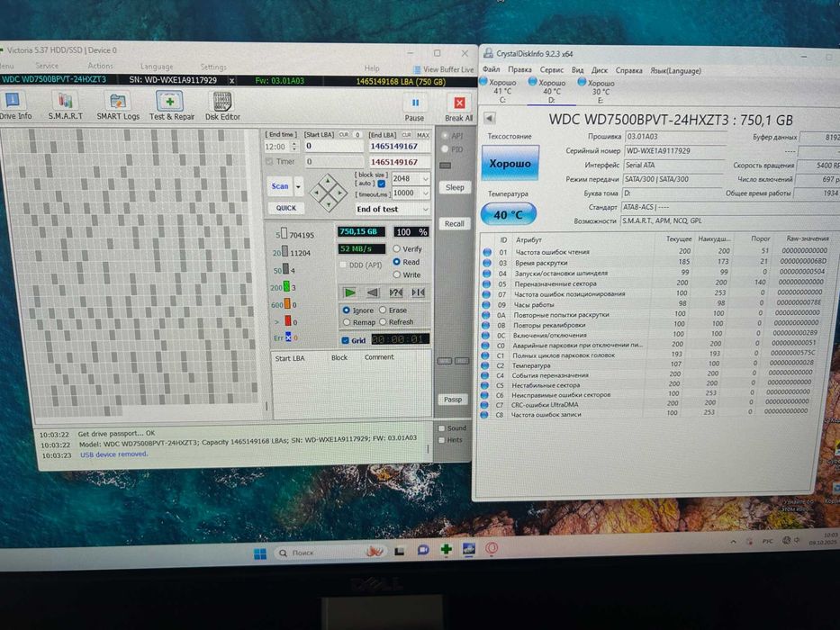The width and height of the screenshot is (840, 630).
Task: Select the Write radio button
Action: 396,274
